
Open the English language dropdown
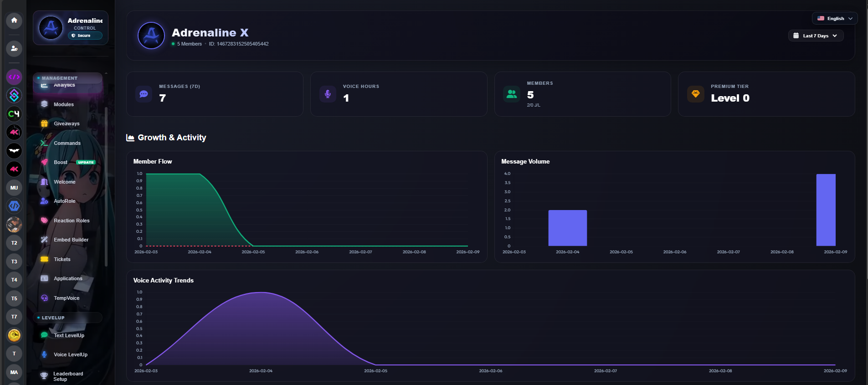834,19
